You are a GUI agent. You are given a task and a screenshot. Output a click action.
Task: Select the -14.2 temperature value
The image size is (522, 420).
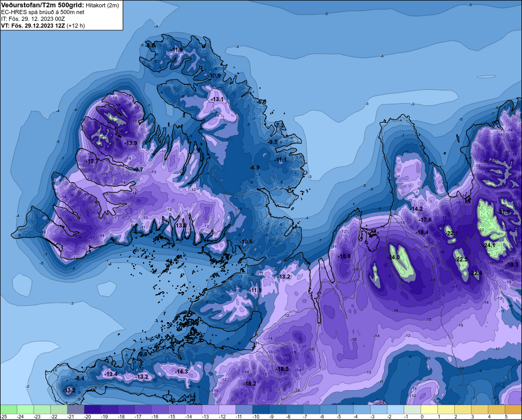click(417, 209)
